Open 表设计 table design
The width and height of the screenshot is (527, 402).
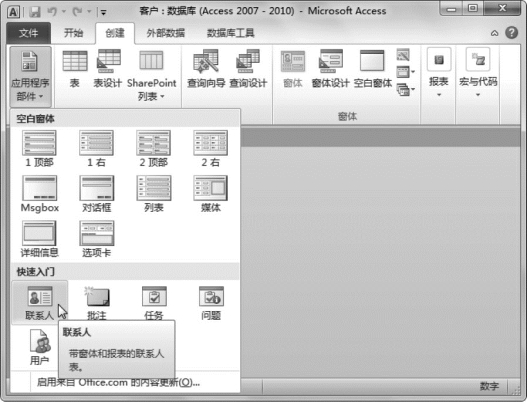(x=108, y=69)
